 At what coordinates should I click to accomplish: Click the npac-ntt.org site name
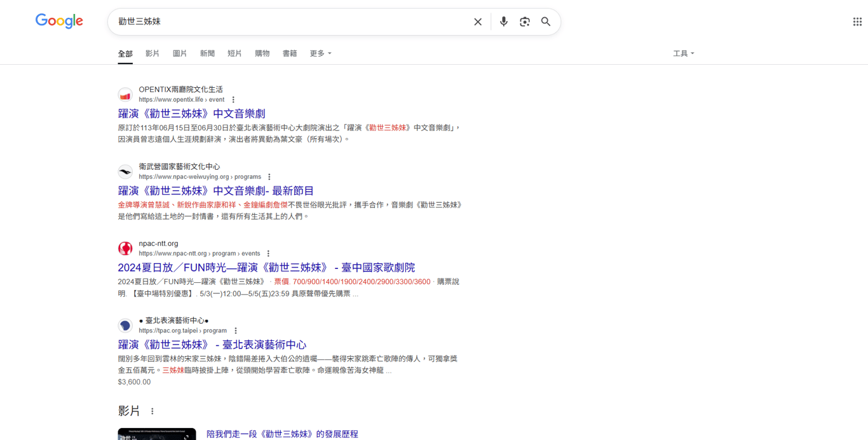159,244
